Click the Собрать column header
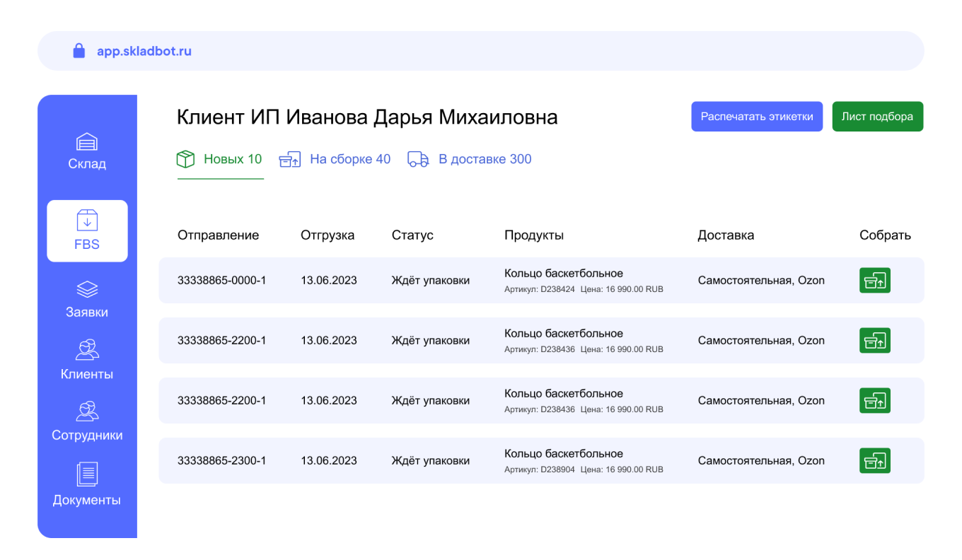This screenshot has height=560, width=962. click(885, 234)
